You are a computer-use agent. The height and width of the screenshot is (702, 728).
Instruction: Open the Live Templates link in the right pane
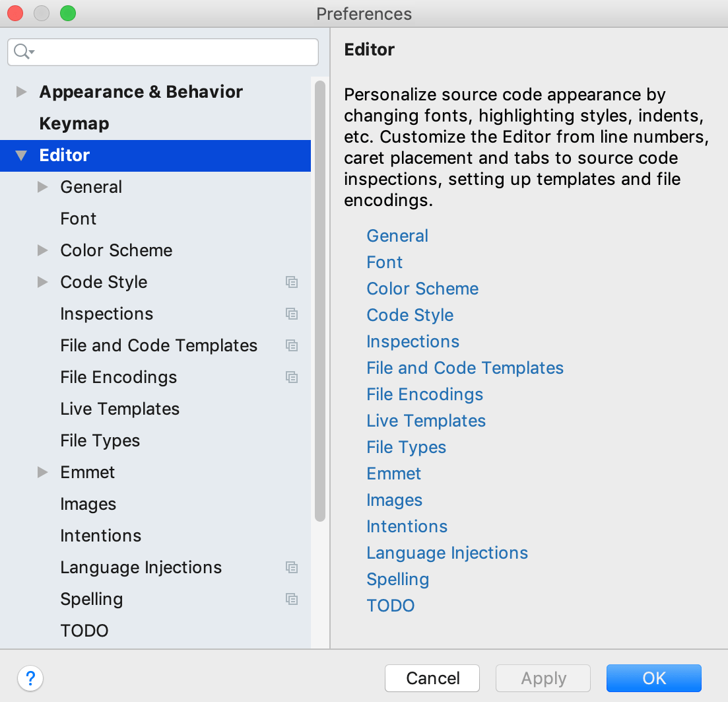(x=426, y=421)
